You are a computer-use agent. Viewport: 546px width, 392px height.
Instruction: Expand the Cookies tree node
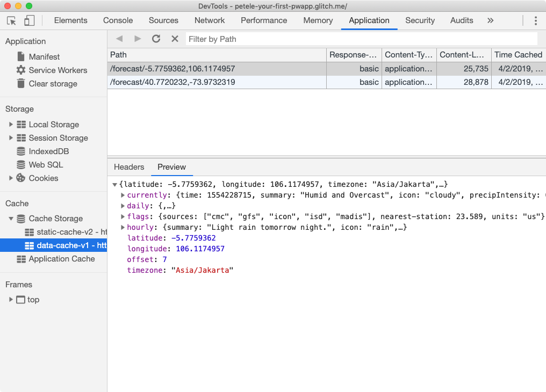coord(11,178)
